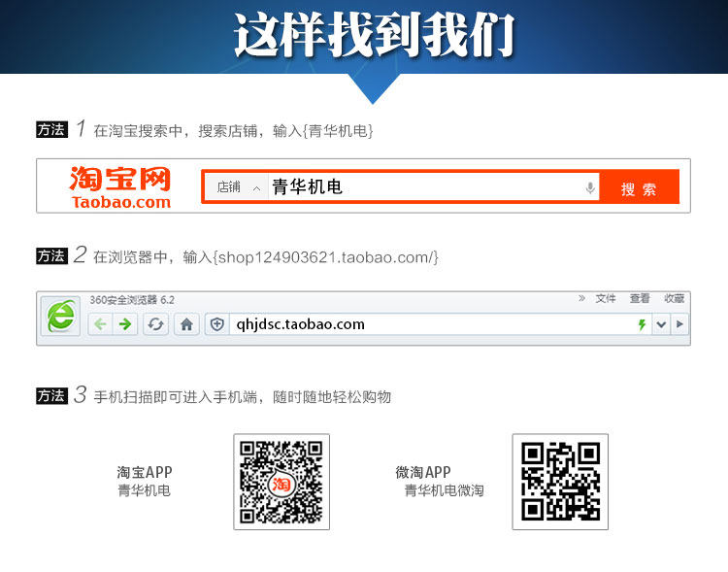Click the 方法 3 mobile scan instruction
Image resolution: width=728 pixels, height=572 pixels.
tap(242, 397)
